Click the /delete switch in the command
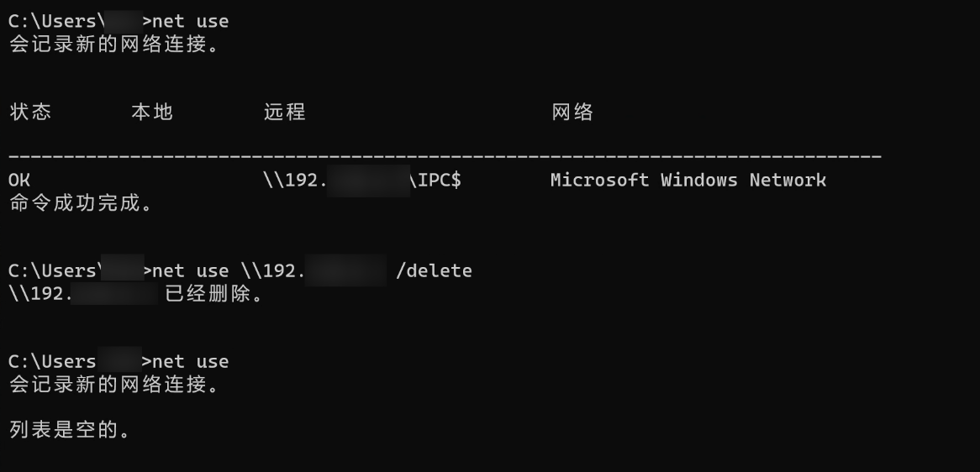 click(434, 271)
